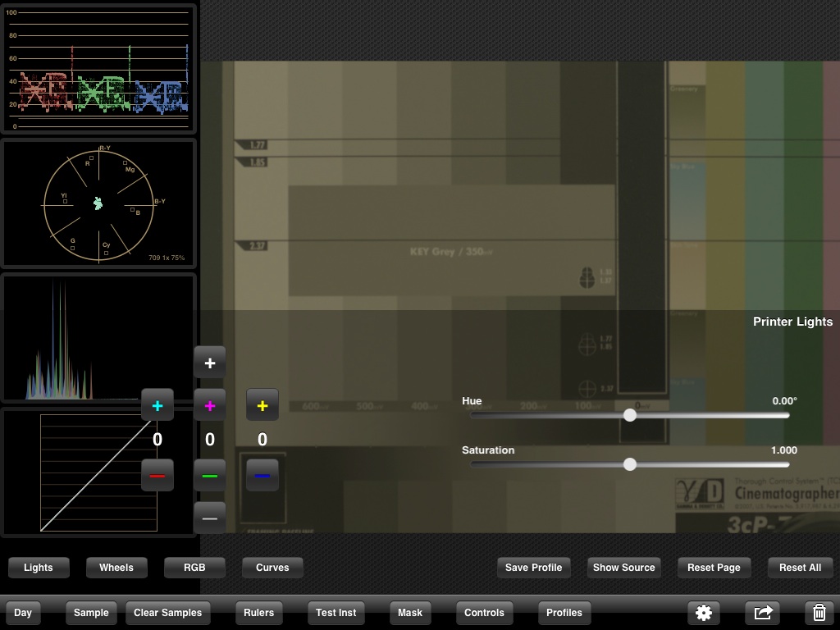Switch to Curves page
The height and width of the screenshot is (630, 840).
(272, 568)
